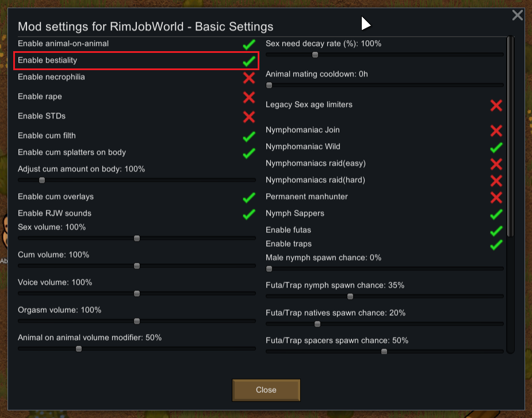Enable STDs
This screenshot has height=418, width=532.
[x=248, y=117]
